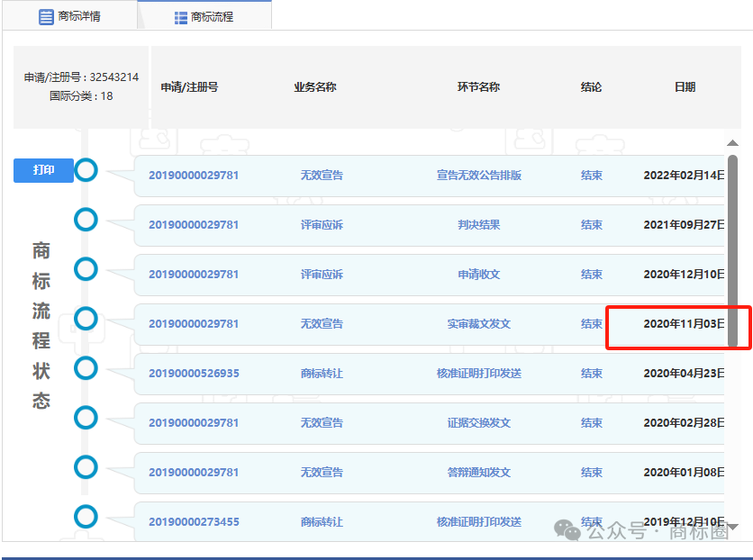Click 环节名称 column header
This screenshot has width=753, height=560.
478,86
